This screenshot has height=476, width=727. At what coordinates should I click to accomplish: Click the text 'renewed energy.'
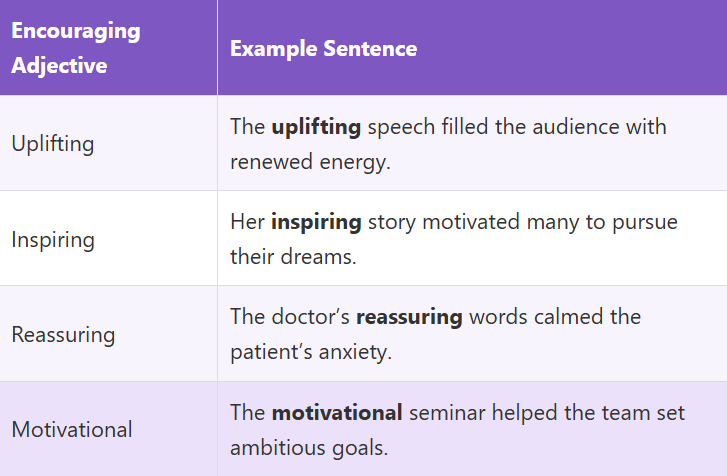point(299,161)
